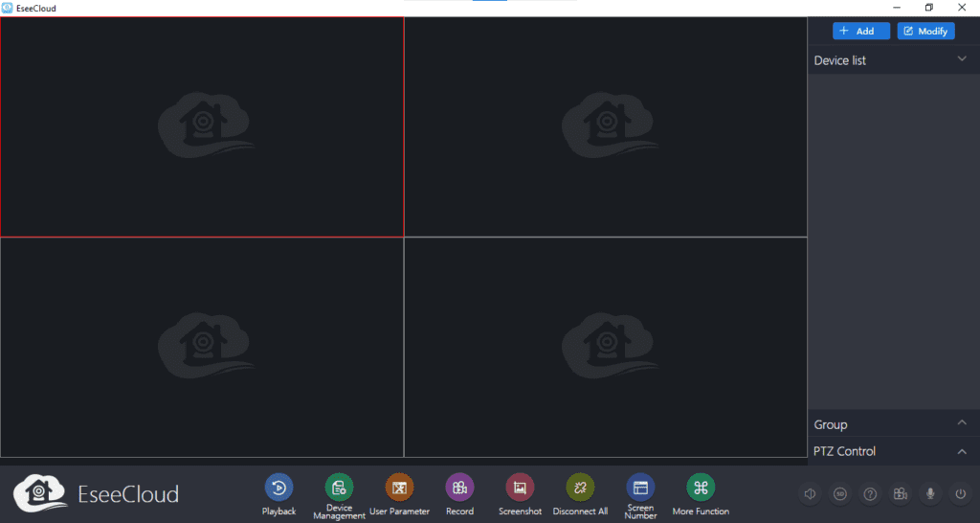The image size is (980, 523).
Task: Open the User Parameter settings
Action: click(399, 488)
